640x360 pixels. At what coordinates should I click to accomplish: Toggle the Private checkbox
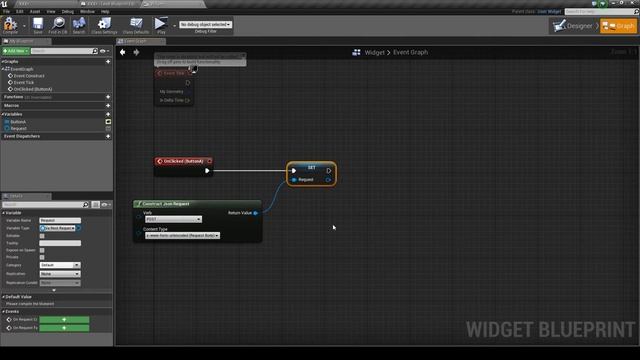coord(42,258)
